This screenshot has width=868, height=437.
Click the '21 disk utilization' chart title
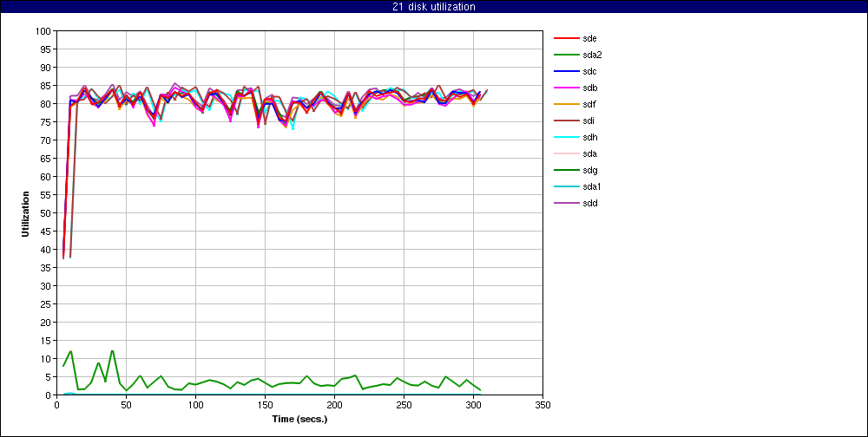tap(433, 7)
